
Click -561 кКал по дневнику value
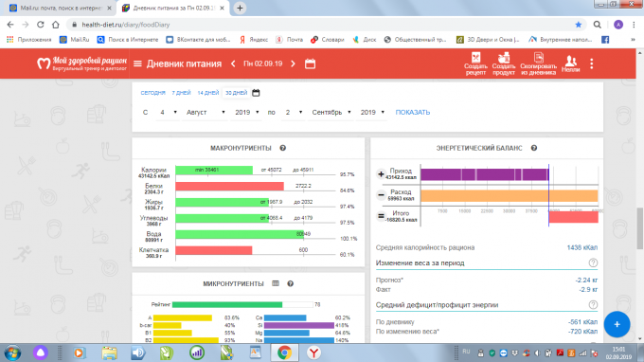pyautogui.click(x=582, y=322)
